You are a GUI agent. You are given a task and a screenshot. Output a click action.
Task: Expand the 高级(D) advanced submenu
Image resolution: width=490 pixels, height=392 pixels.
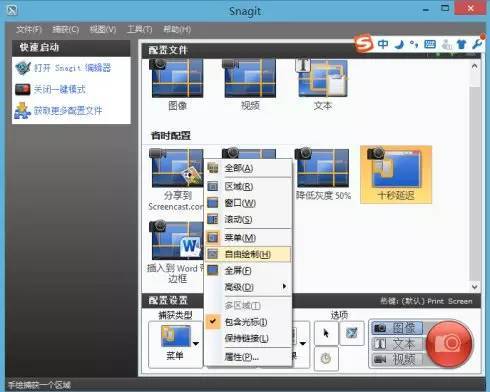(248, 287)
